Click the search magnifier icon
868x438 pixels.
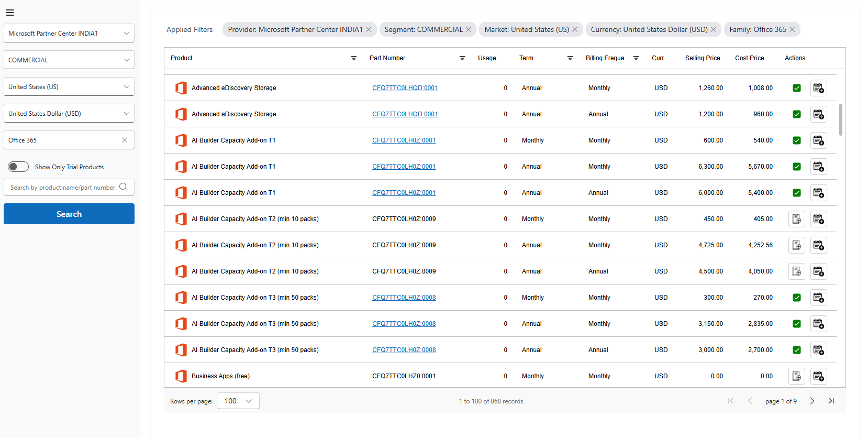pyautogui.click(x=124, y=187)
